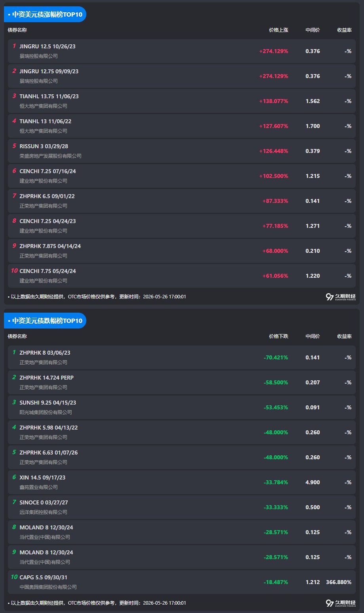Open CENCHI 7.25 07/16/24 bond name
The image size is (364, 613).
(x=48, y=171)
